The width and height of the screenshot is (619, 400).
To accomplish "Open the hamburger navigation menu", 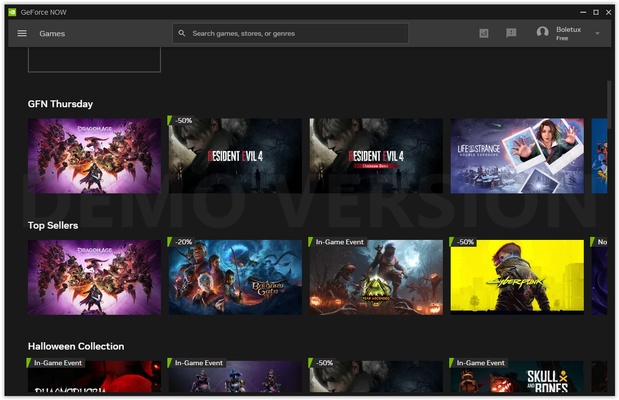I will pos(22,34).
